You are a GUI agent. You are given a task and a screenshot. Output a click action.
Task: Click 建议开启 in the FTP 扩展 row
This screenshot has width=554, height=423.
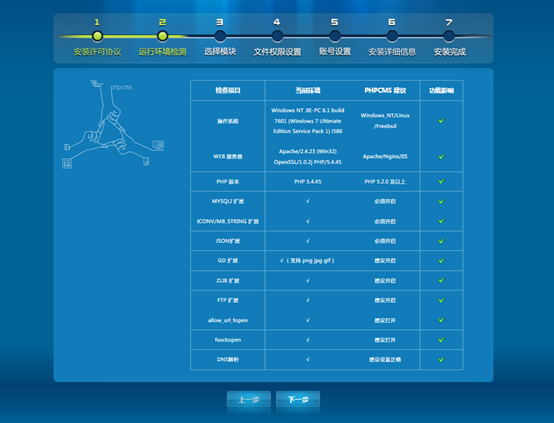click(385, 300)
